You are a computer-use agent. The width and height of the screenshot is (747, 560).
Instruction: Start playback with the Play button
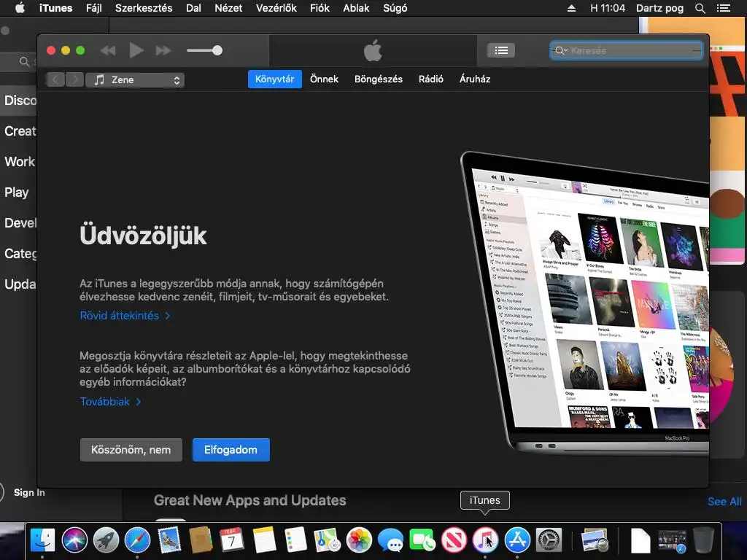[x=136, y=50]
